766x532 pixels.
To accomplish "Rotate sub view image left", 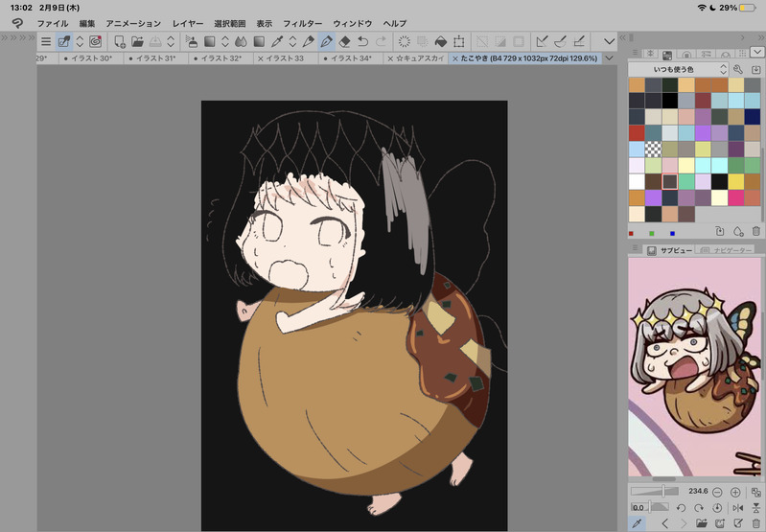I will 681,508.
